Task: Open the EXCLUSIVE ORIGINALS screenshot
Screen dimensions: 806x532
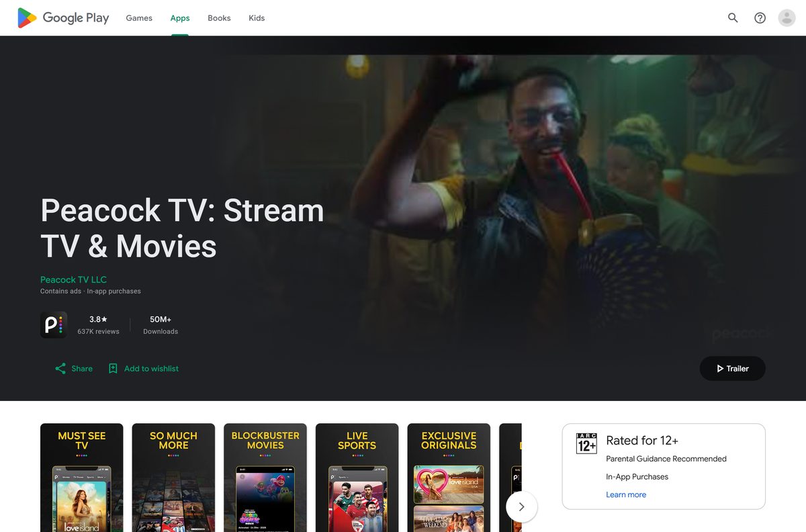Action: [x=449, y=478]
